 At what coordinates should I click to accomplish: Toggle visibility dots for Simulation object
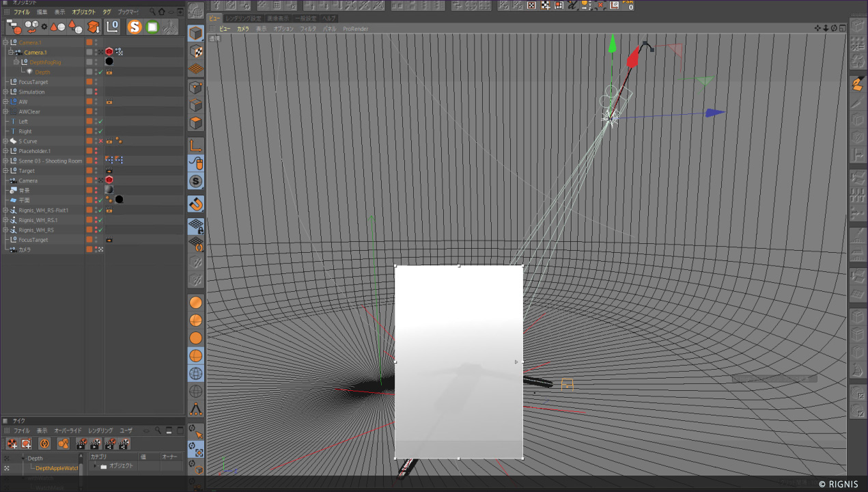click(96, 92)
